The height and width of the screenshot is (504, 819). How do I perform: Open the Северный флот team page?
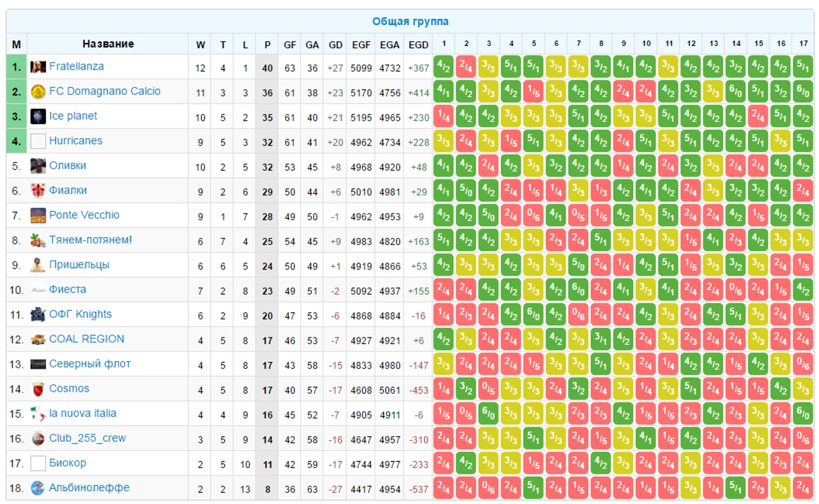90,364
